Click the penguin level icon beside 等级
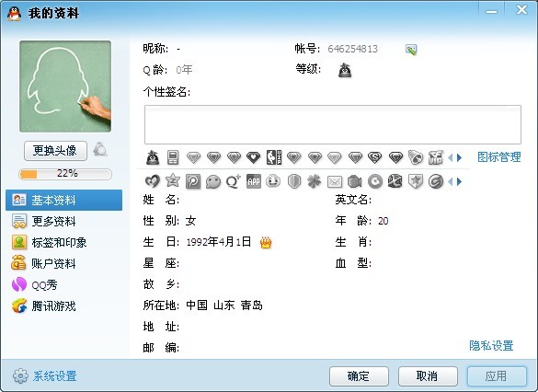Screen dimensions: 538x392 [345, 70]
